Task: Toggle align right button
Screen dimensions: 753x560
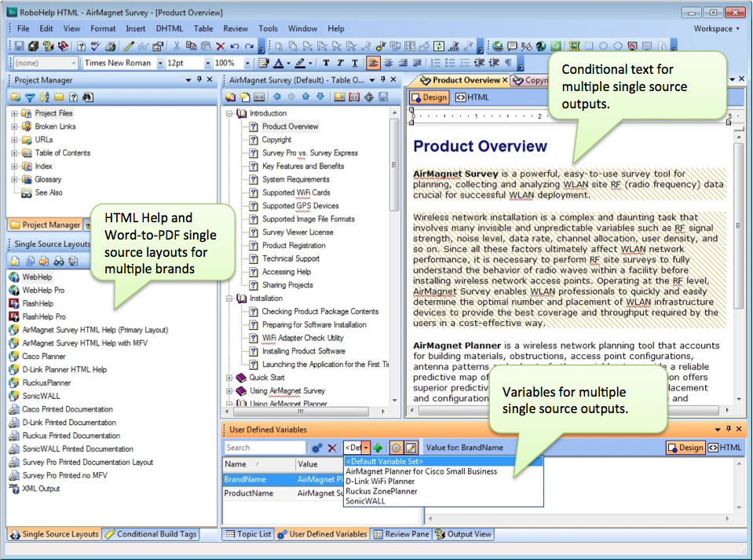Action: (403, 63)
